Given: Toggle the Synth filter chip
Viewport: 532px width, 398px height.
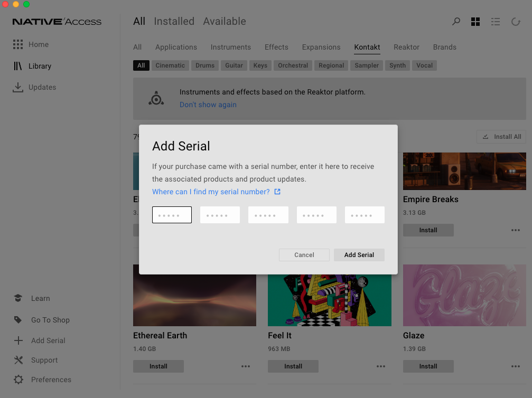Looking at the screenshot, I should point(397,65).
